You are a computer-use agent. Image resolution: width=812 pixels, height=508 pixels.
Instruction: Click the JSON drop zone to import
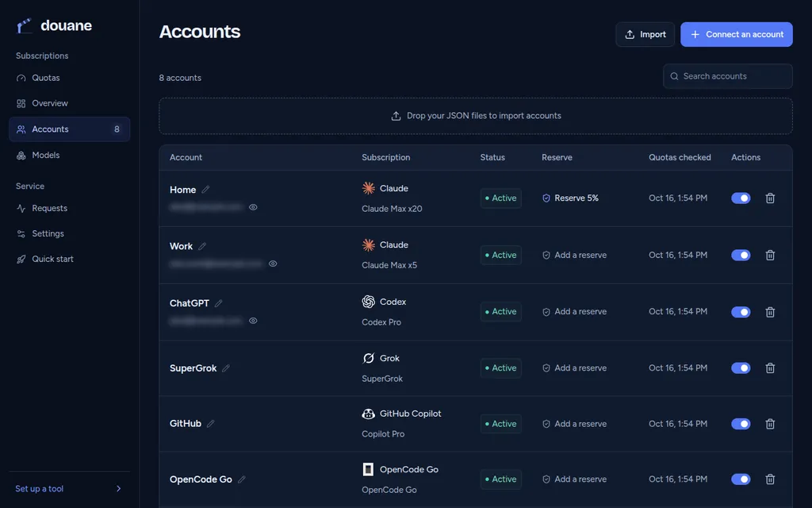click(x=476, y=116)
